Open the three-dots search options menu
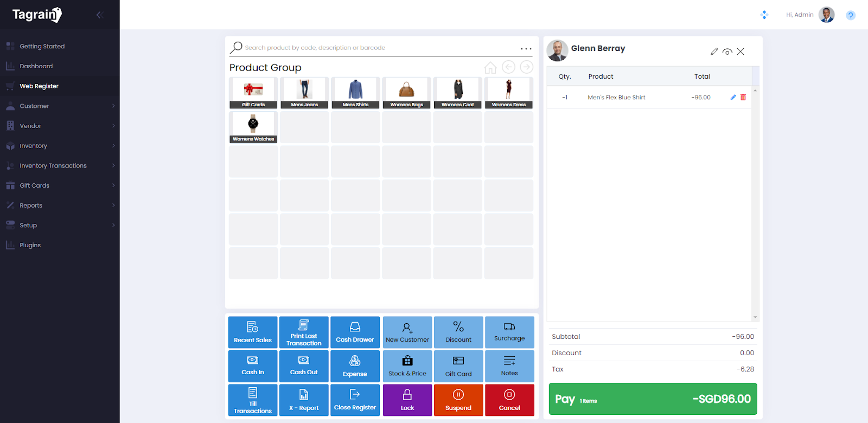This screenshot has height=423, width=868. coord(526,48)
